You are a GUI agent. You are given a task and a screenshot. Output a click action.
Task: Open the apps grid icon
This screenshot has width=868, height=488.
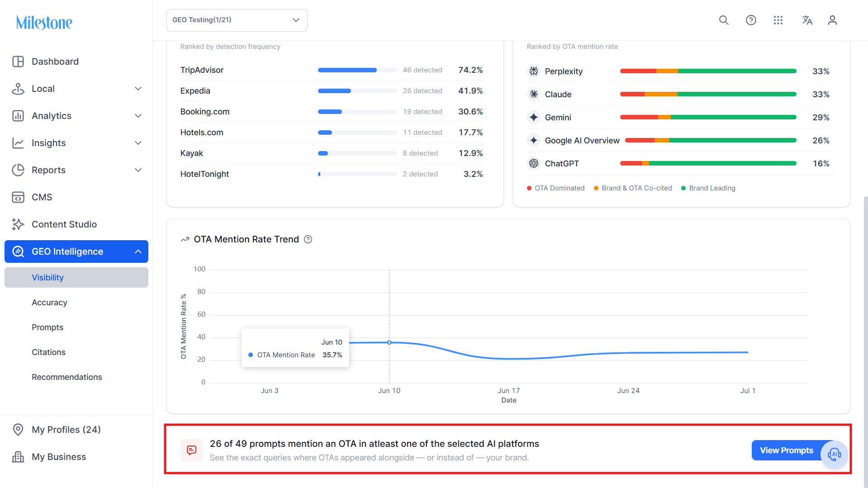point(778,20)
